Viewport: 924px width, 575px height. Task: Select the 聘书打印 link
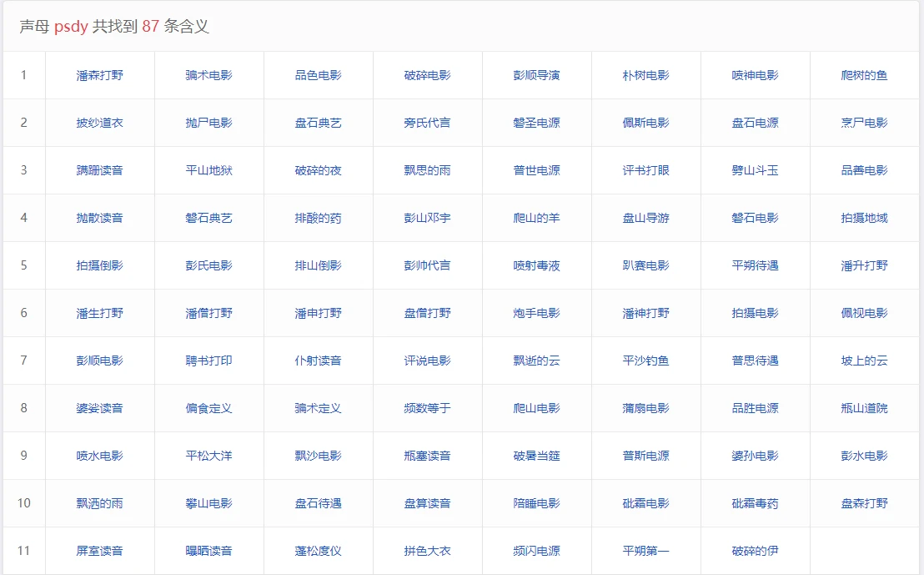click(x=208, y=361)
